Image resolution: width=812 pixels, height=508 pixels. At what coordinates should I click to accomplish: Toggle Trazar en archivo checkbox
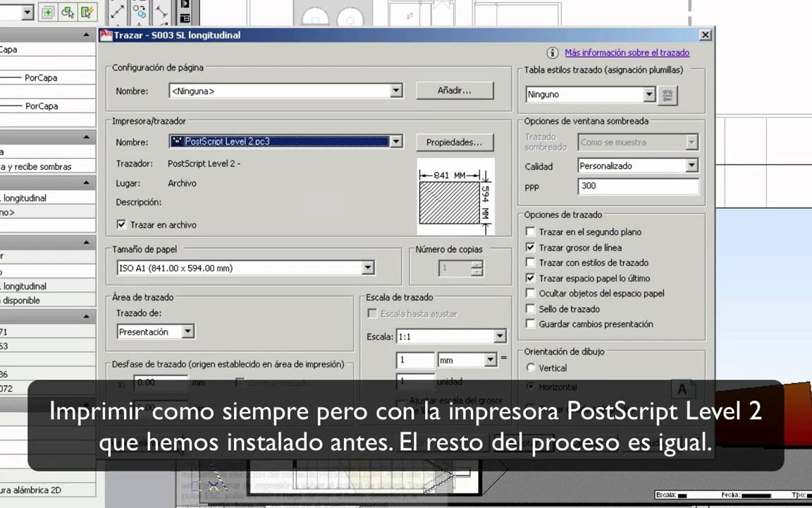click(121, 224)
